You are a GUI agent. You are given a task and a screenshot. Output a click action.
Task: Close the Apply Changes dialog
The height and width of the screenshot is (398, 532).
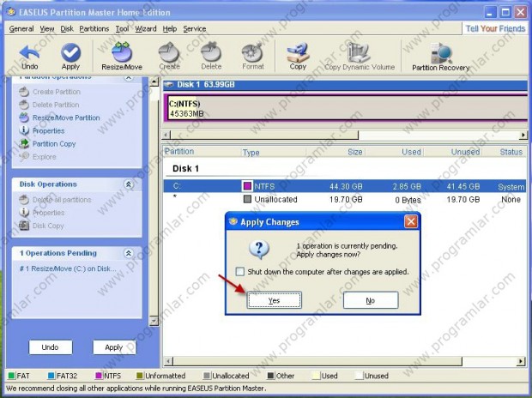[410, 222]
